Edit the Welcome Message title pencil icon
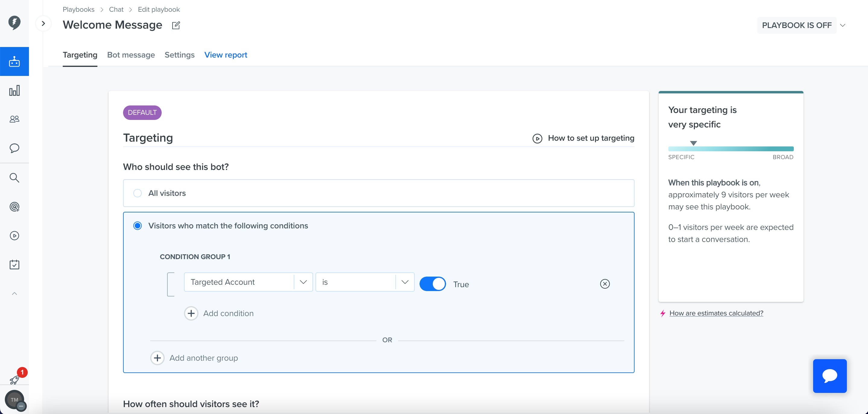Image resolution: width=868 pixels, height=414 pixels. [176, 25]
